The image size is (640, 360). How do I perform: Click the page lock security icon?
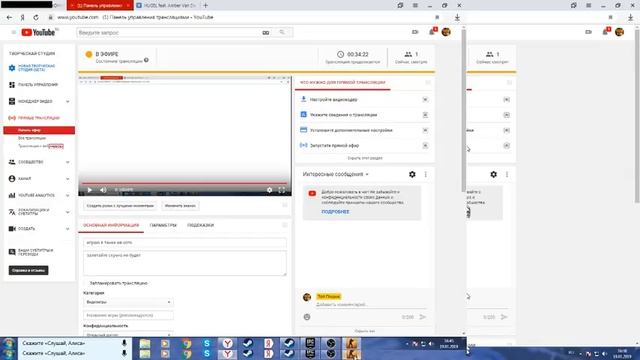51,18
